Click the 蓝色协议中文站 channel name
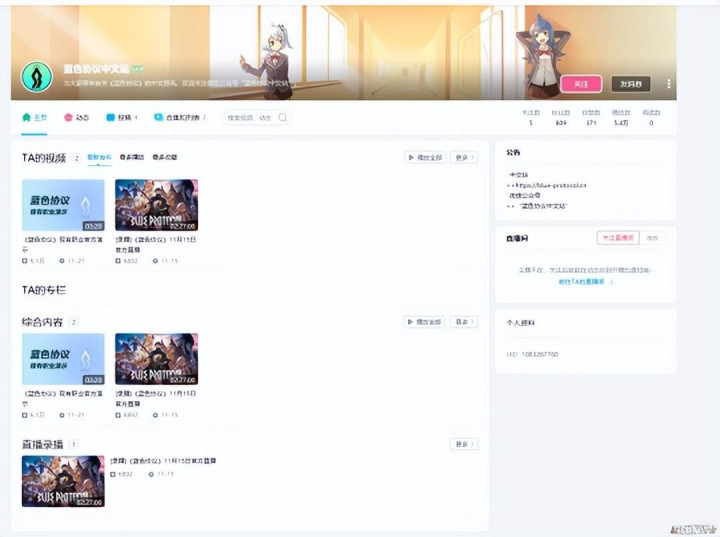This screenshot has height=537, width=720. point(96,69)
